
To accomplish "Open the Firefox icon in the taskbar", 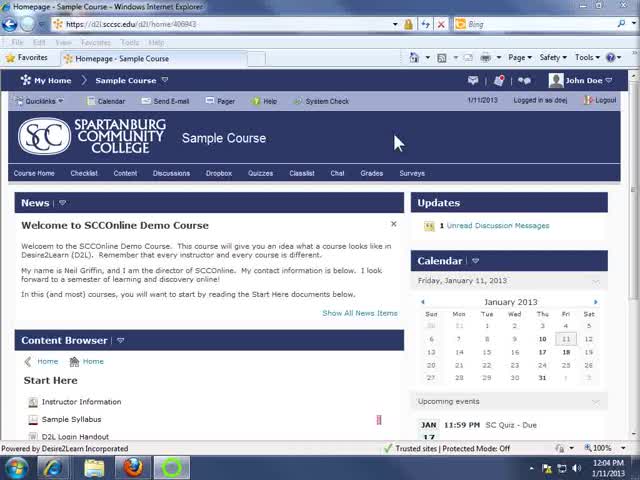I will [133, 467].
